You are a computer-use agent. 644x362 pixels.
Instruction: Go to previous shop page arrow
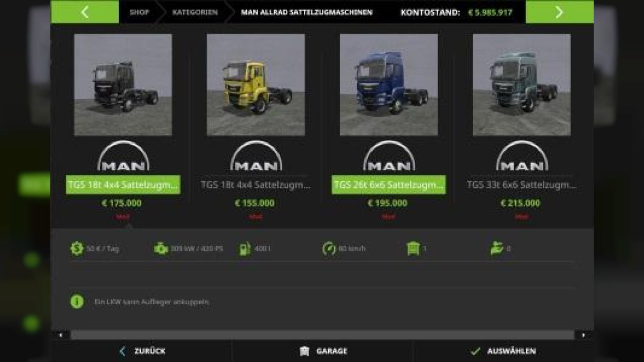[85, 12]
